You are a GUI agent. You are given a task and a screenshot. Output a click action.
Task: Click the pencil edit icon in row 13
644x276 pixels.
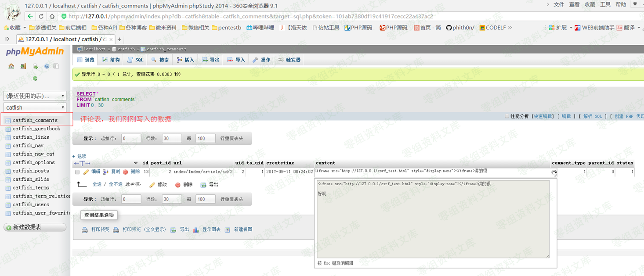(86, 172)
